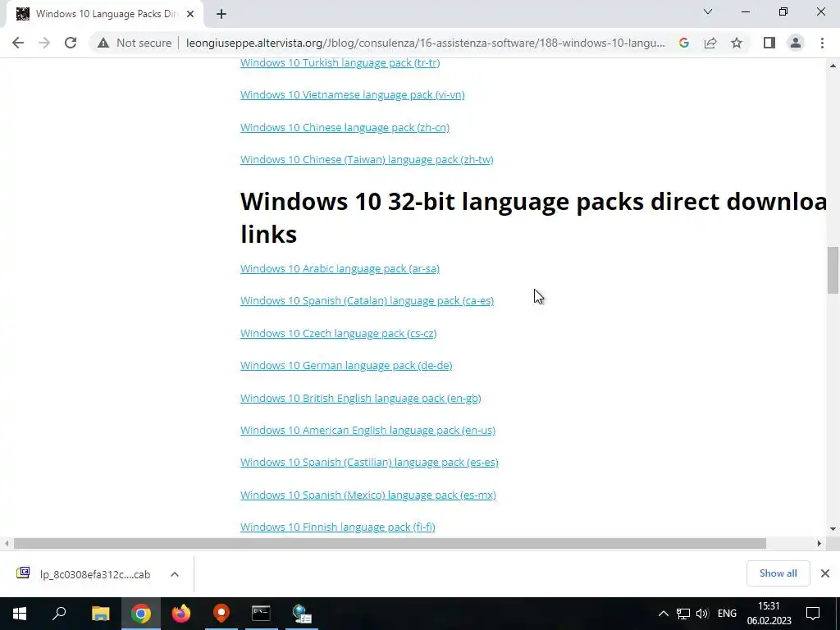Open the Arabic language pack (ar-sa) link
The width and height of the screenshot is (840, 630).
340,269
